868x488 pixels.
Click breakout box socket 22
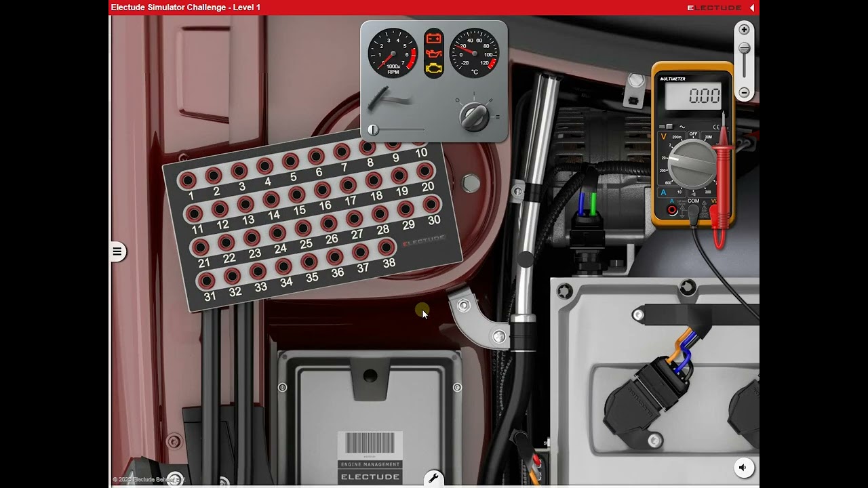pos(226,242)
